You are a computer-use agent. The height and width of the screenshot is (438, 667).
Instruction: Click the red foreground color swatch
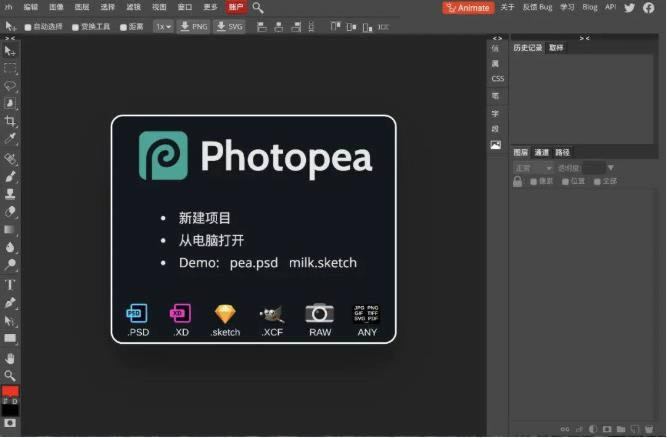point(10,391)
